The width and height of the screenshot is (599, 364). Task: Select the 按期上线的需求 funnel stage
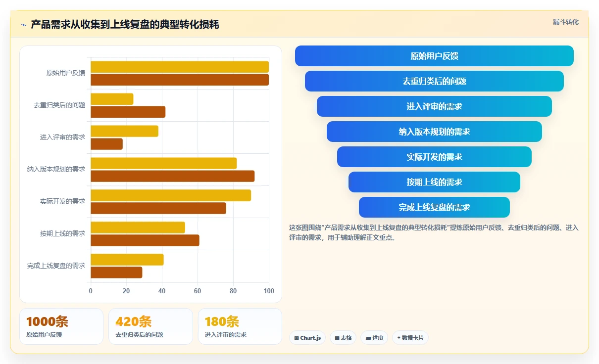[434, 182]
